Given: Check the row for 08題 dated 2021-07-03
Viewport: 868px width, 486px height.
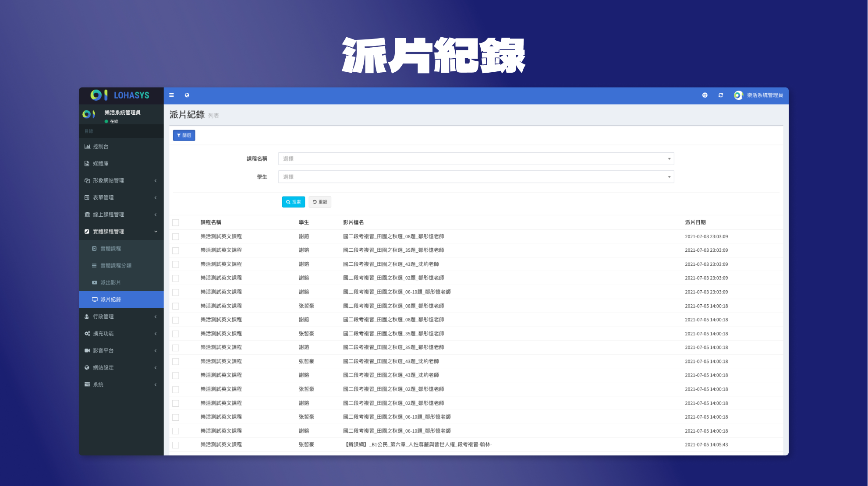Looking at the screenshot, I should tap(176, 237).
